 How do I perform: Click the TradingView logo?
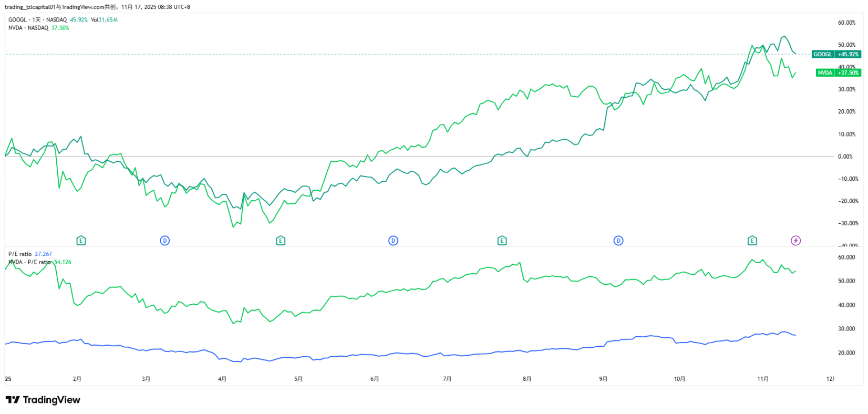(x=43, y=400)
